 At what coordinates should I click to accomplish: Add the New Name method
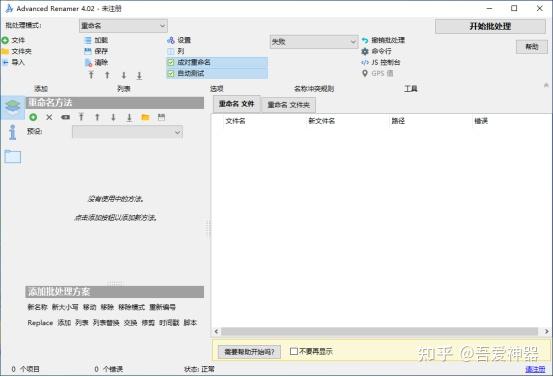[37, 307]
